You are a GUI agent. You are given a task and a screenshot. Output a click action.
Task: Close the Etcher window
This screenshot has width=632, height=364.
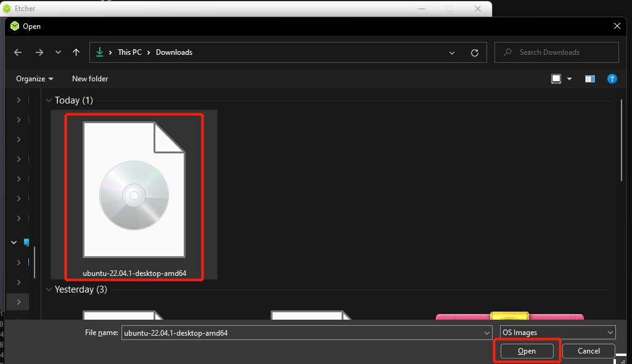(x=478, y=9)
